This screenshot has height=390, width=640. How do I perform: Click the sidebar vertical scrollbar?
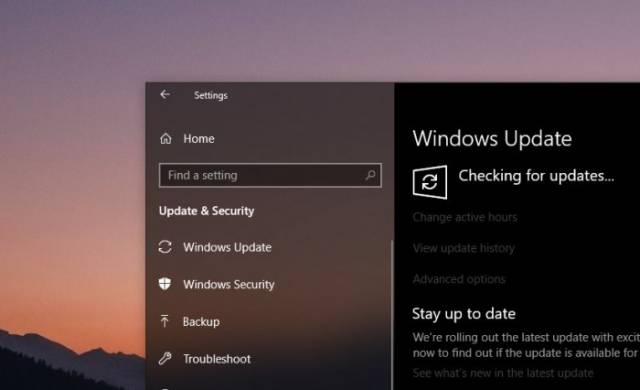click(x=392, y=314)
